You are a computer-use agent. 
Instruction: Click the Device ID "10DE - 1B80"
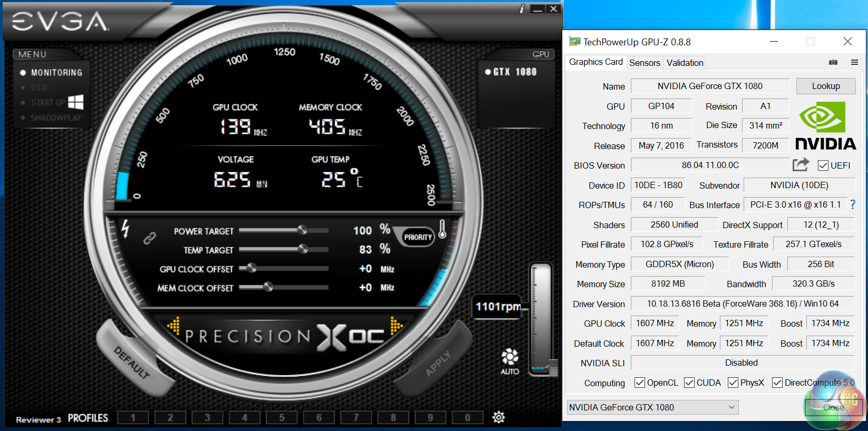pyautogui.click(x=658, y=185)
